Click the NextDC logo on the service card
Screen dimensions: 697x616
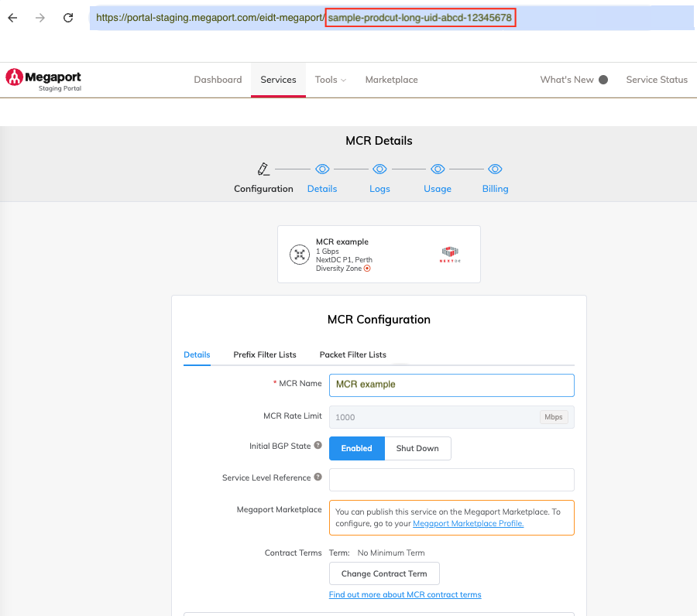[x=450, y=253]
